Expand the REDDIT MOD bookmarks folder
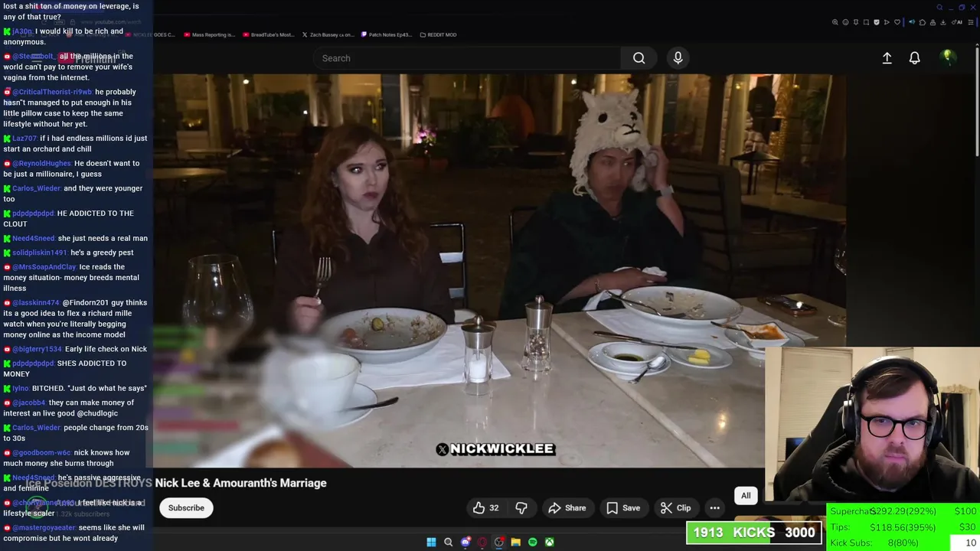The height and width of the screenshot is (551, 980). click(438, 34)
